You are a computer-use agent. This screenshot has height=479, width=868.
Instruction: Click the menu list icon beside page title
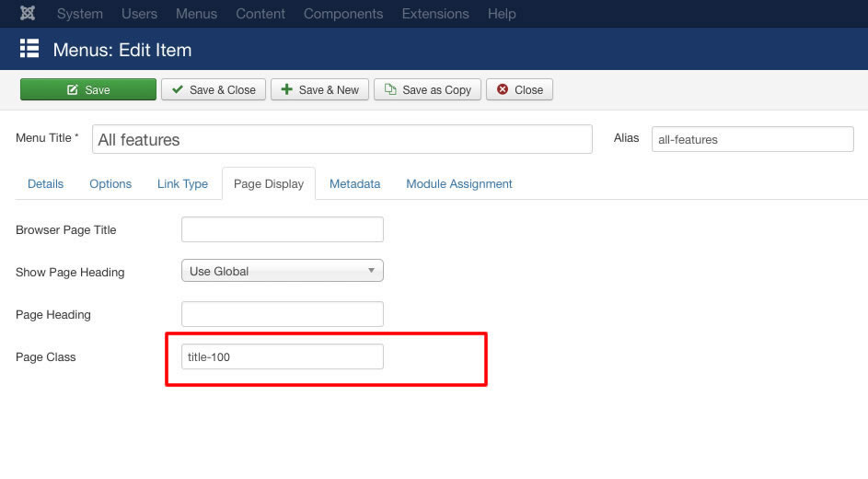click(29, 49)
